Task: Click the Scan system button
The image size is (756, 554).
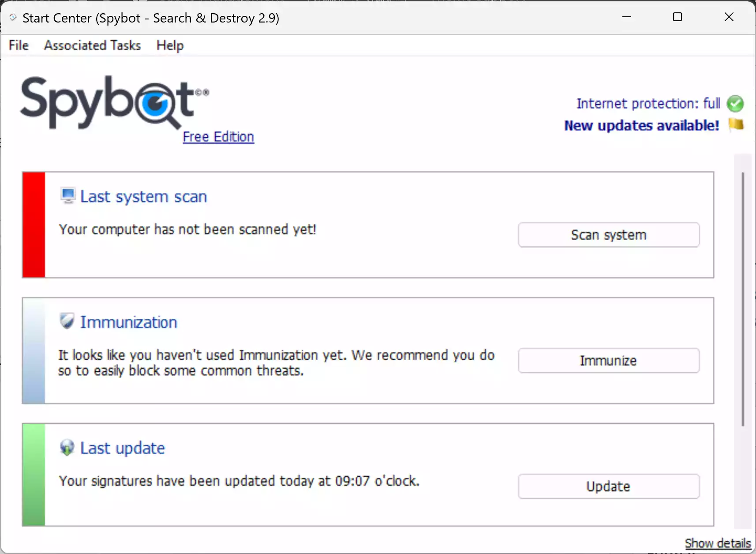Action: (x=608, y=234)
